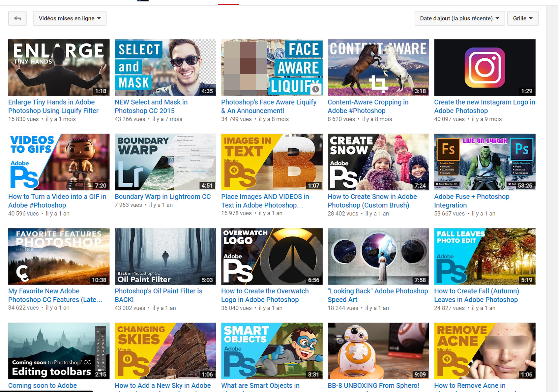The width and height of the screenshot is (558, 392).
Task: Open the Live on Twitch Fuse thumbnail
Action: pyautogui.click(x=485, y=162)
